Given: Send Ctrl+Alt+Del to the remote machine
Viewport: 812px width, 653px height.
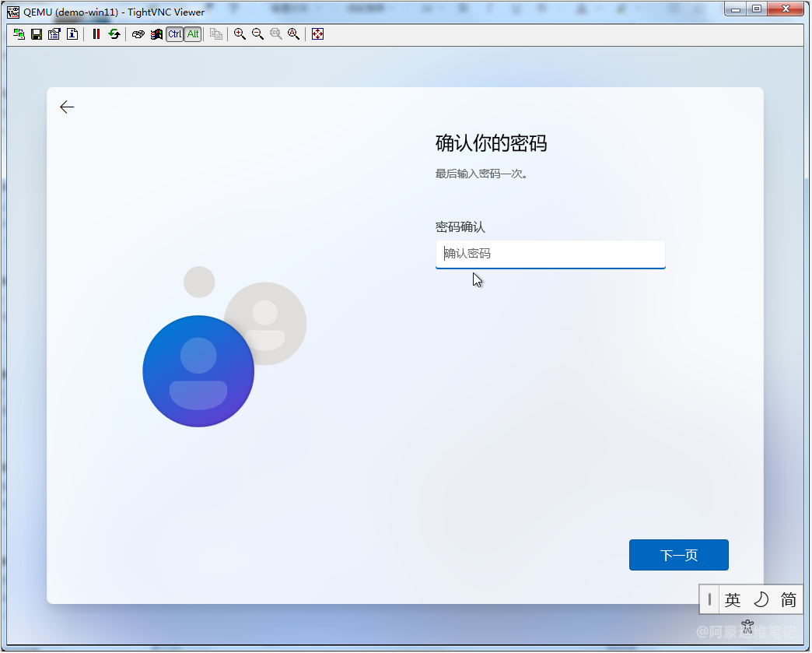Looking at the screenshot, I should point(138,34).
